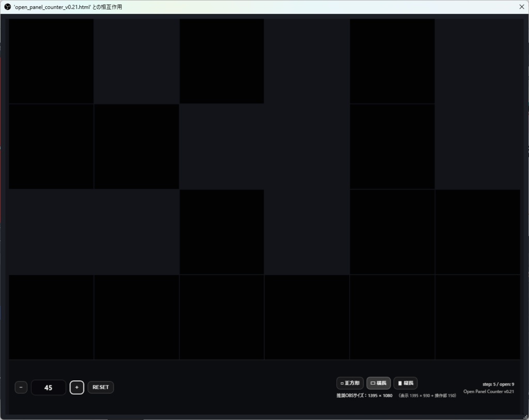Select the 横長 landscape layout option

point(379,383)
